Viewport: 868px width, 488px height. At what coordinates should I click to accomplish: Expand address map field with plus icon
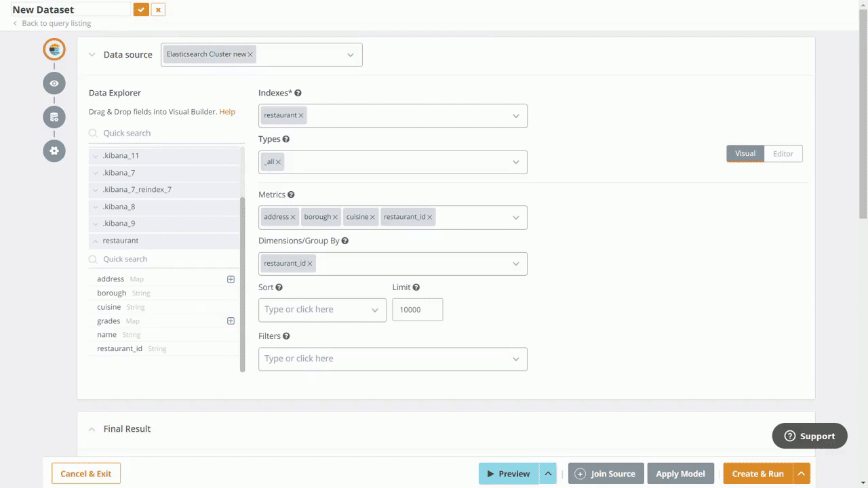(231, 279)
